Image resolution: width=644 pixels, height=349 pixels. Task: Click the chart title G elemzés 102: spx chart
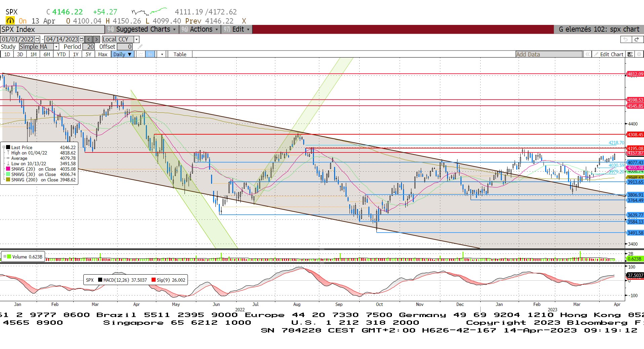[599, 29]
